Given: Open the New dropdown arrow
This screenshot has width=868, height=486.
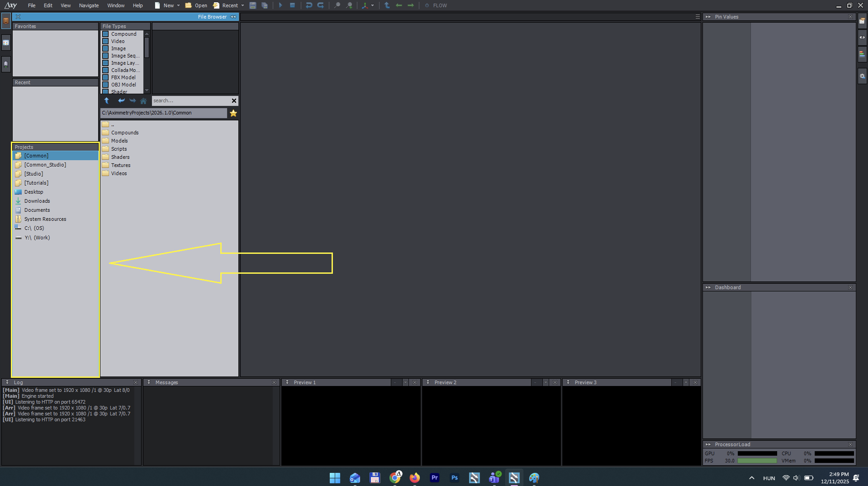Looking at the screenshot, I should coord(178,5).
